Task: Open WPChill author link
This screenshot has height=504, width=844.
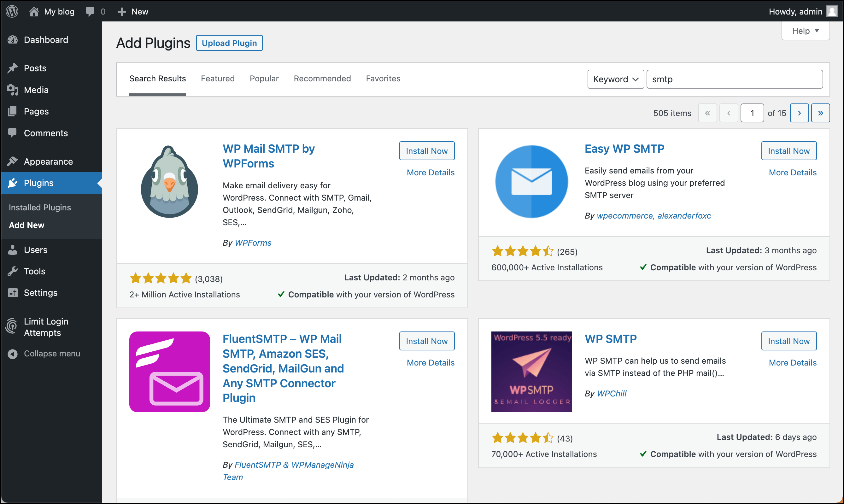Action: pyautogui.click(x=612, y=393)
